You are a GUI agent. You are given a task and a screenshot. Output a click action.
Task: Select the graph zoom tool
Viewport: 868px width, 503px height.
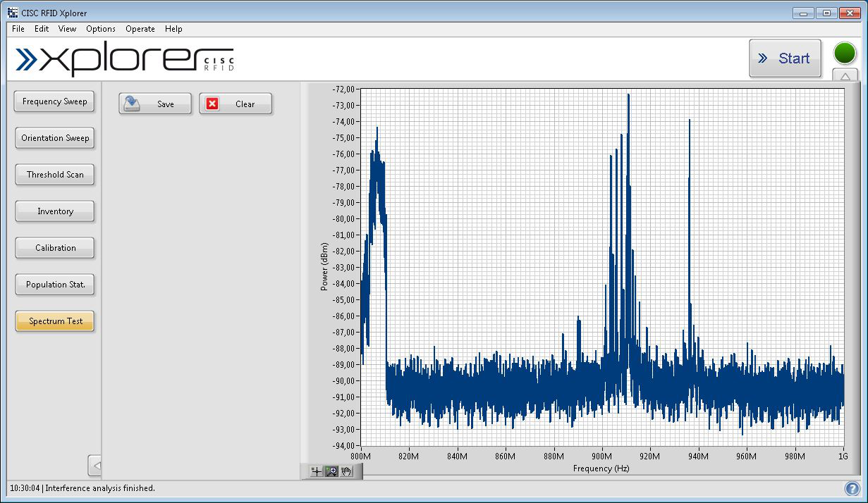click(x=331, y=472)
